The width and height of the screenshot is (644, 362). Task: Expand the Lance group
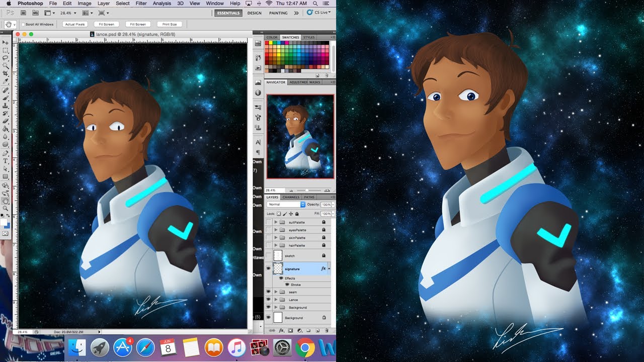coord(276,300)
